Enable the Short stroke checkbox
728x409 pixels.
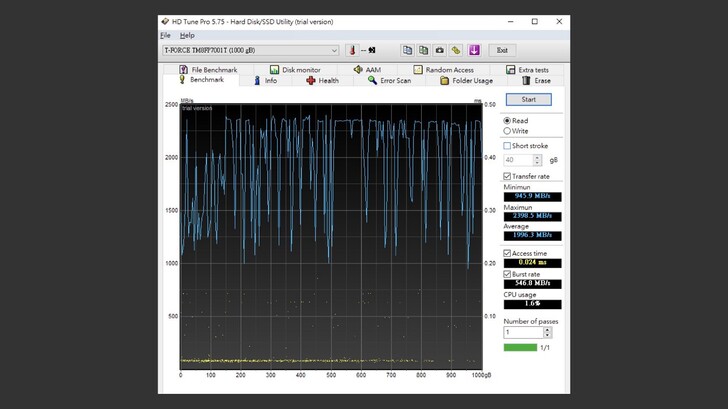click(x=508, y=146)
